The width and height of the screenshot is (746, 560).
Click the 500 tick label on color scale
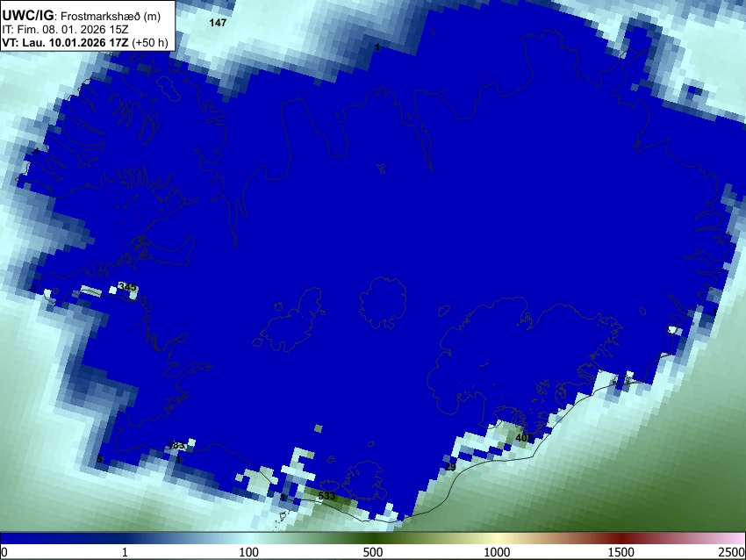click(x=373, y=552)
